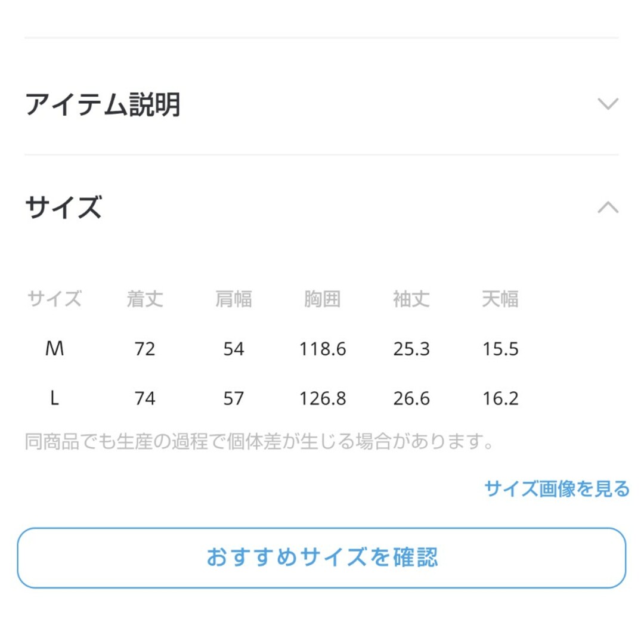Click the 72 length value for M
The height and width of the screenshot is (644, 644).
pyautogui.click(x=144, y=349)
